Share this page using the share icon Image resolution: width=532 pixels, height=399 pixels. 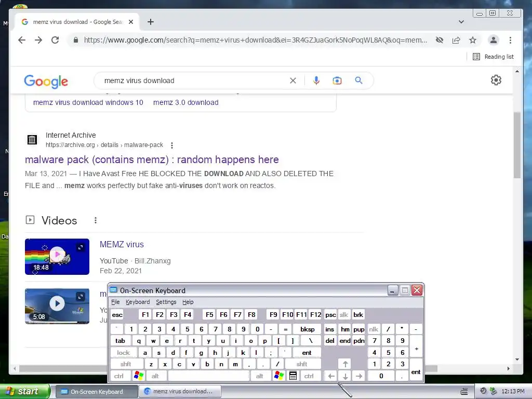456,40
